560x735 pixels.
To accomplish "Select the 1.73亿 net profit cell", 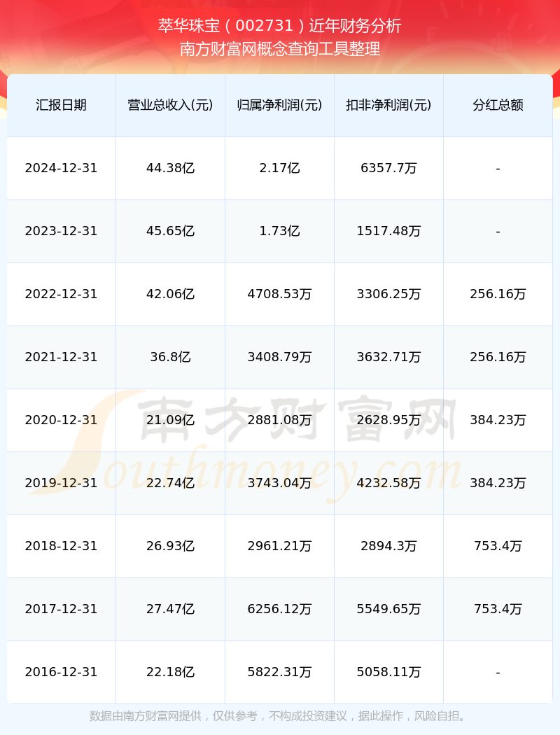I will pyautogui.click(x=280, y=231).
